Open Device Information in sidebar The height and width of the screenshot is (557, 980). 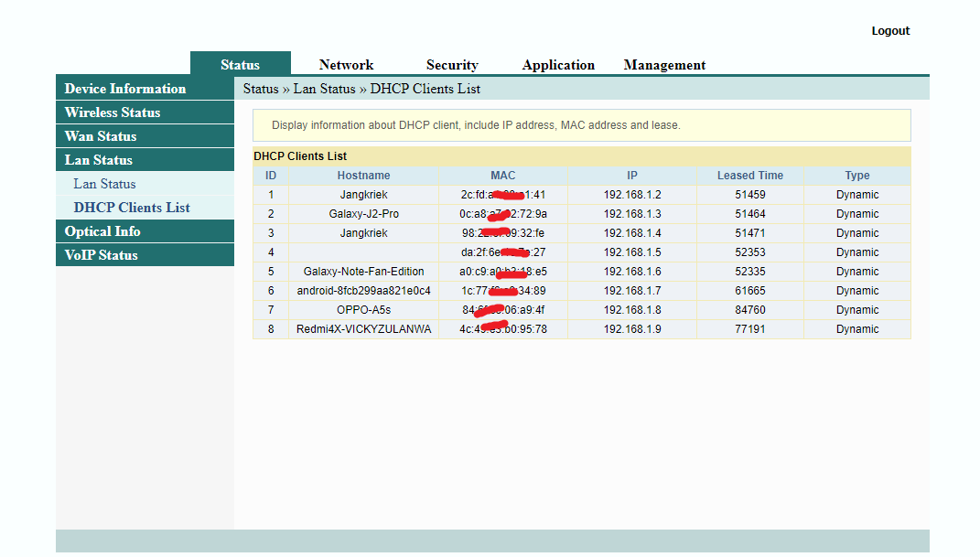click(145, 88)
